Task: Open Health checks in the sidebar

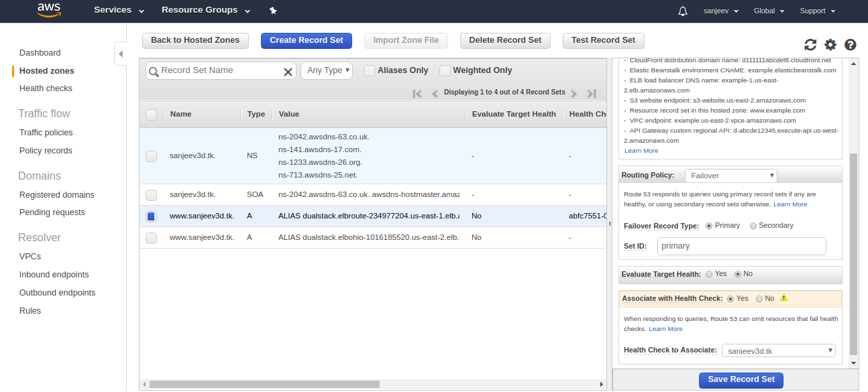Action: click(46, 88)
